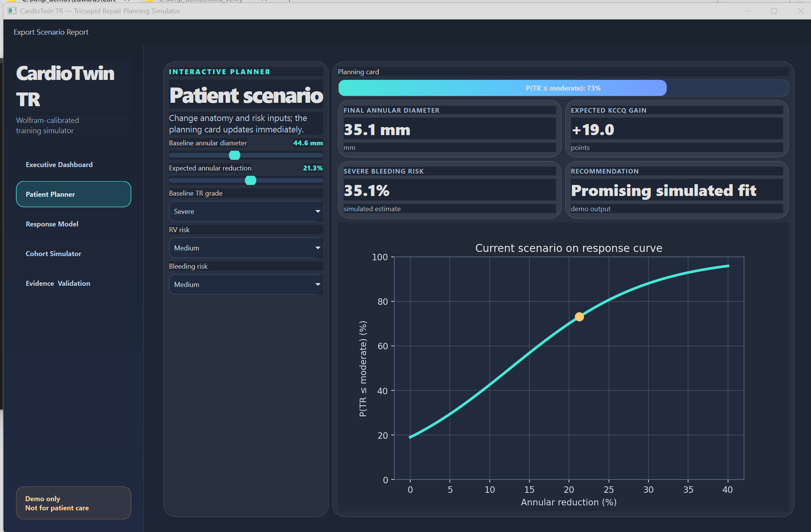Click the Severe Bleeding Risk 35.1% value
The height and width of the screenshot is (532, 811).
click(x=366, y=191)
